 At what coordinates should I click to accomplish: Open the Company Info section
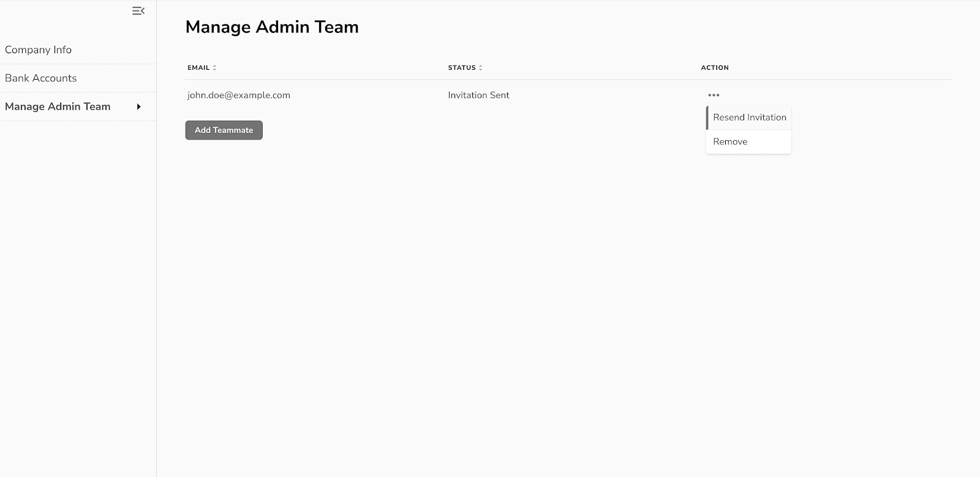pos(38,50)
